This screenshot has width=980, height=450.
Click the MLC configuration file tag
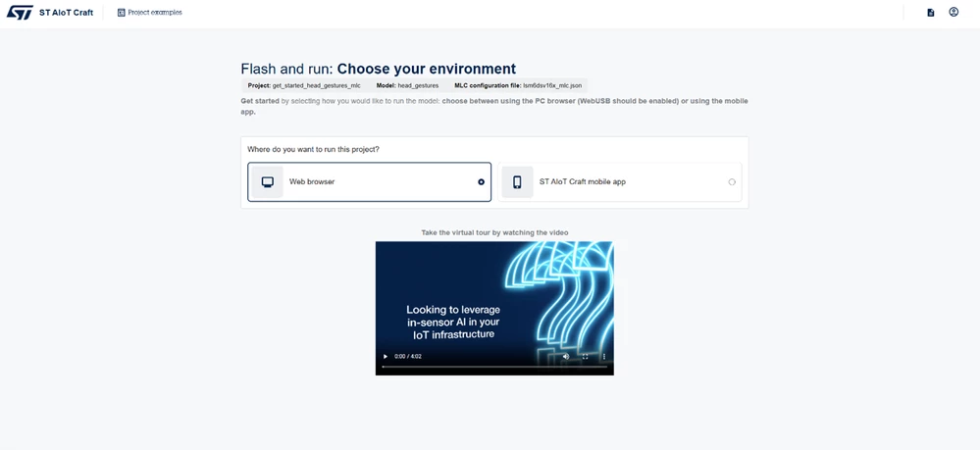tap(517, 85)
